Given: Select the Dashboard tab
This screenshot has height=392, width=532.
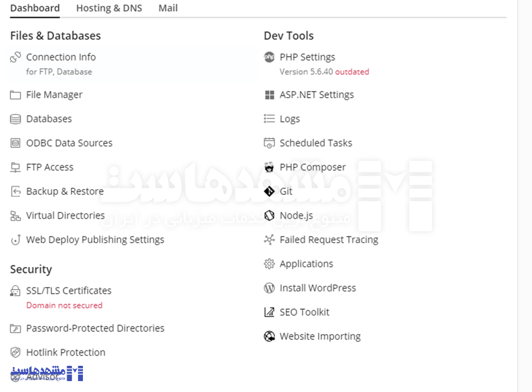Looking at the screenshot, I should pyautogui.click(x=35, y=8).
